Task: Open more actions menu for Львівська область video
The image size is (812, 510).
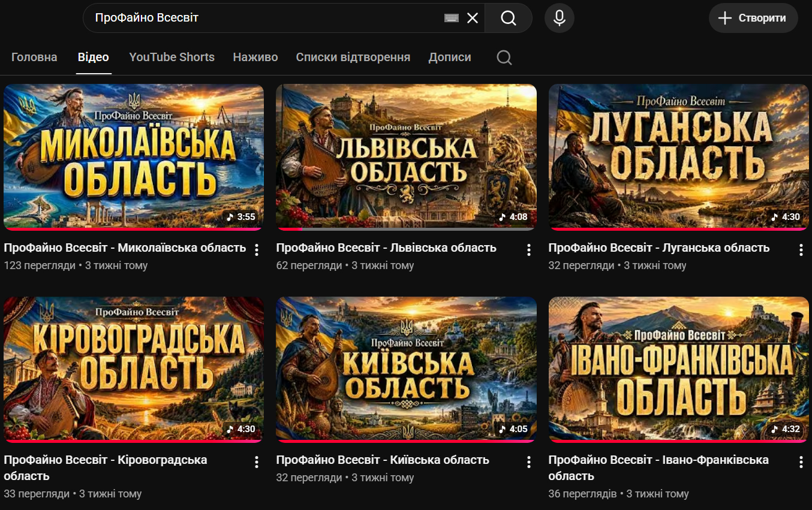Action: (x=529, y=249)
